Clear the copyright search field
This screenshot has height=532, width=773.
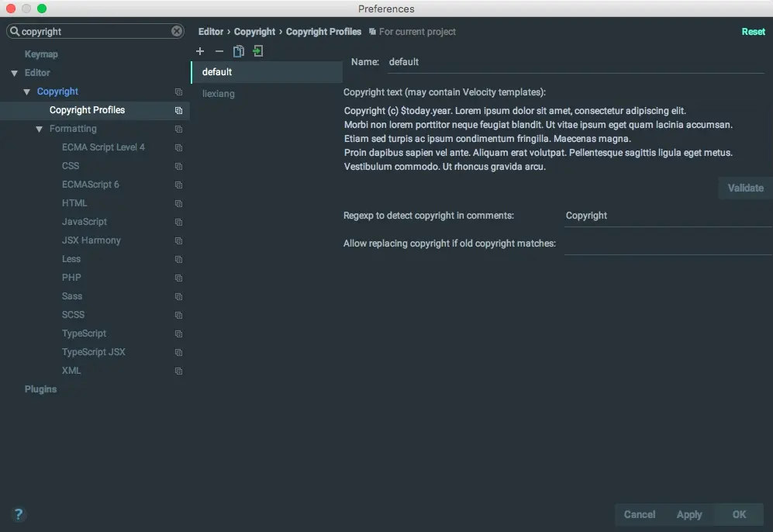point(177,31)
